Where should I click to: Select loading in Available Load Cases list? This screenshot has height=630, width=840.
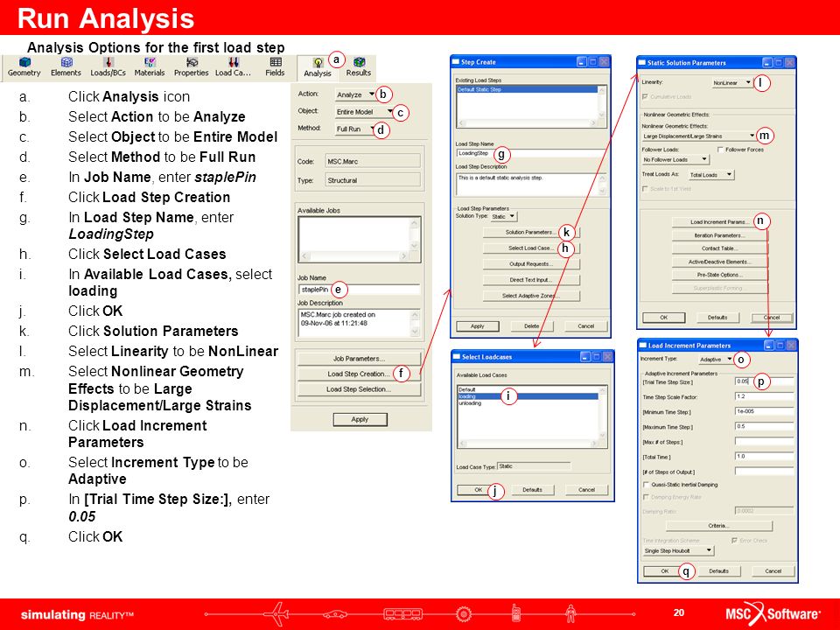click(528, 396)
